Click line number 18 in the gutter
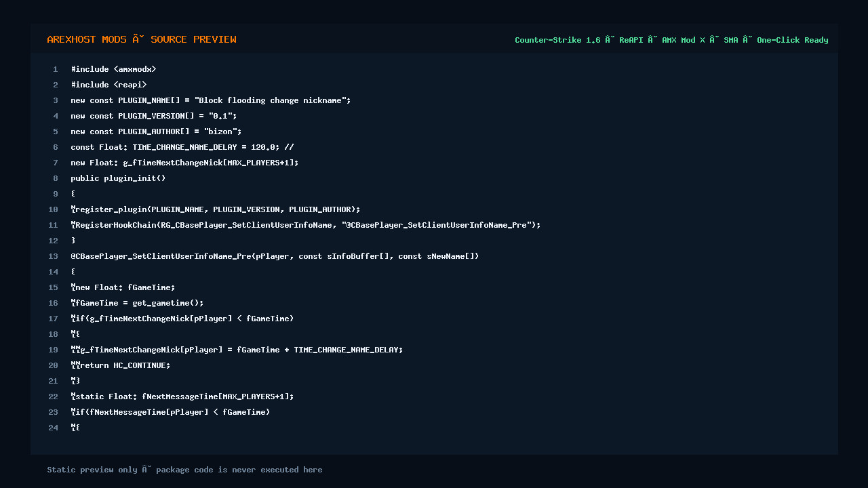 click(54, 334)
